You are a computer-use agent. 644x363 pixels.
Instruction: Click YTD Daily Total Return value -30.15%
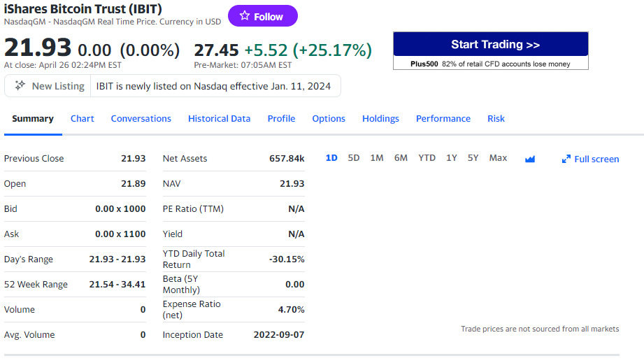pos(287,259)
